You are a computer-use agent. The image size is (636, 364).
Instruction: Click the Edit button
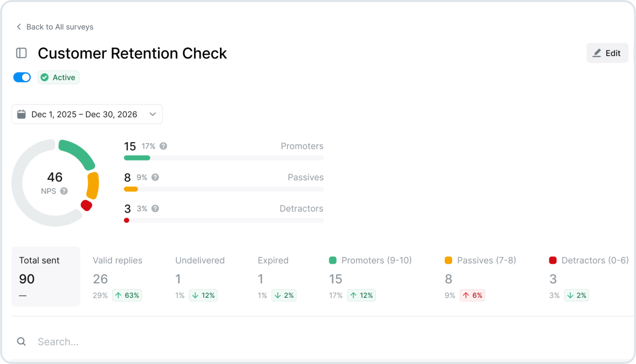(x=607, y=53)
